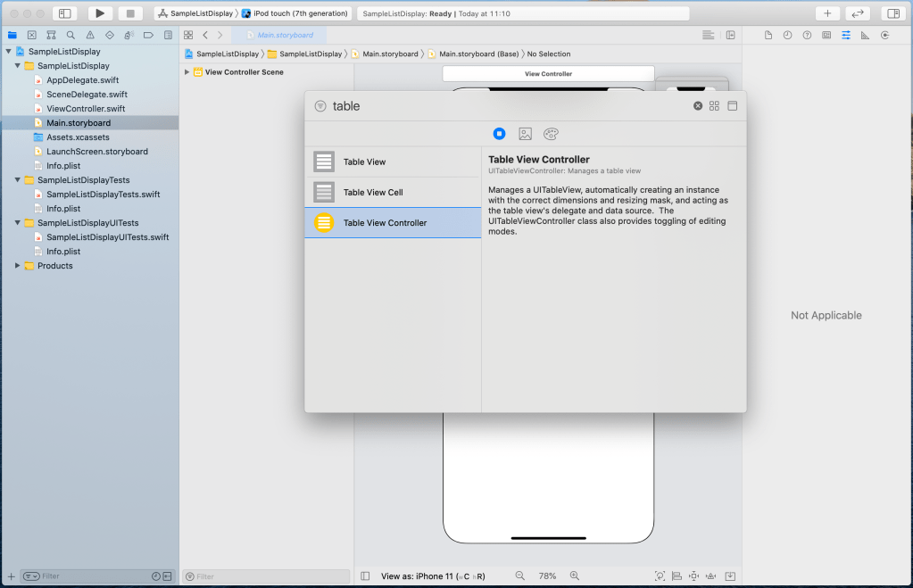Image resolution: width=913 pixels, height=588 pixels.
Task: Open the Attributes inspector icon
Action: tap(845, 35)
